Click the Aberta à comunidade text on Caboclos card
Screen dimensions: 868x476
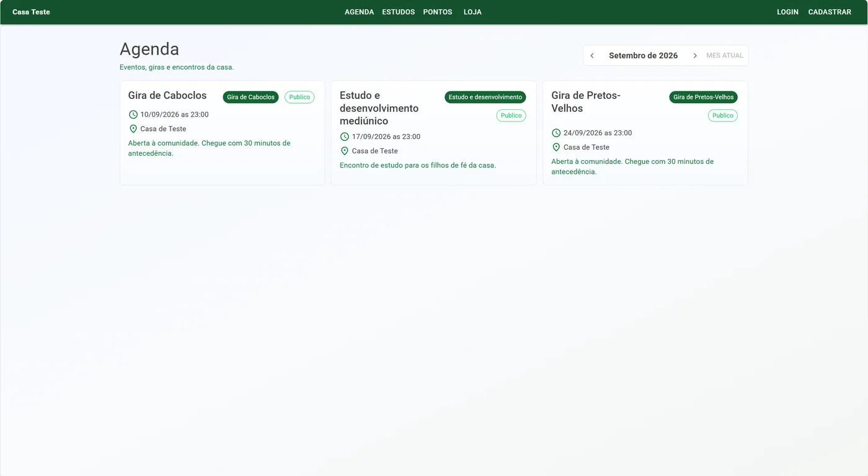pos(210,148)
